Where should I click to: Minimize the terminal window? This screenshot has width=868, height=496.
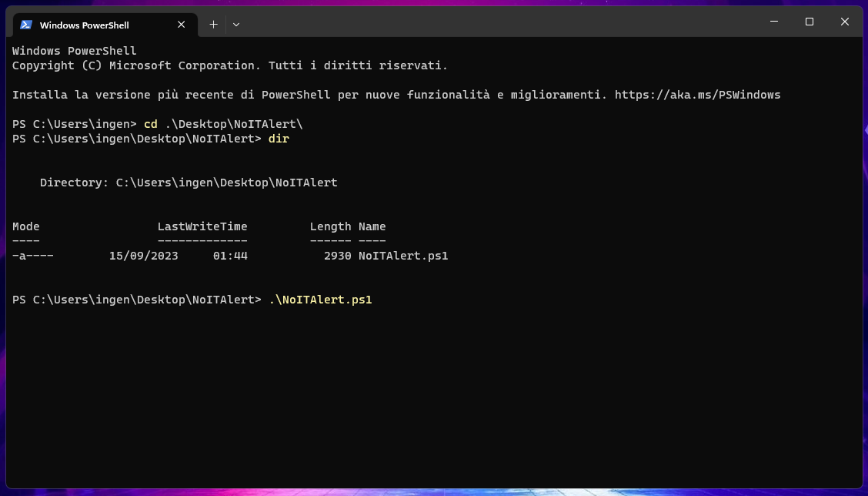pos(774,22)
